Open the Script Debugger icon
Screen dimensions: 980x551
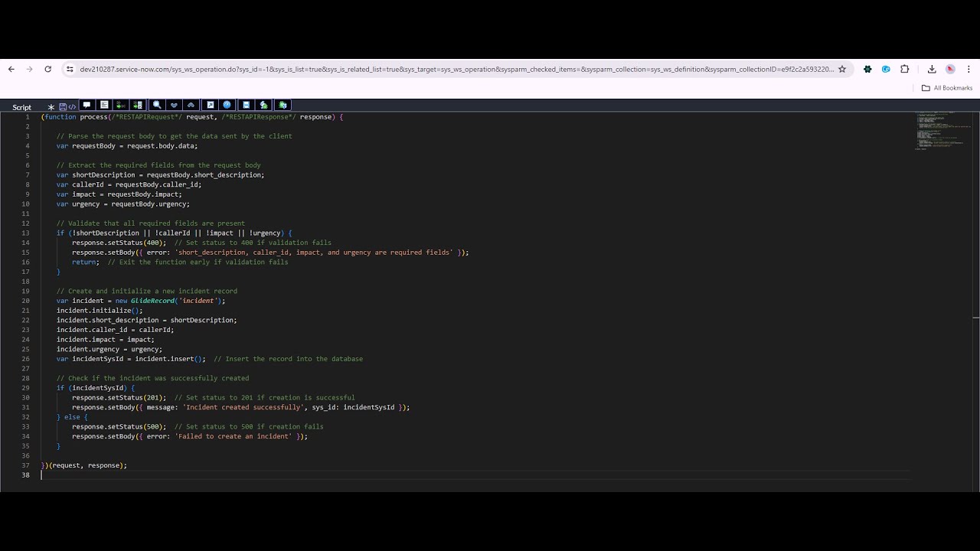[x=263, y=105]
